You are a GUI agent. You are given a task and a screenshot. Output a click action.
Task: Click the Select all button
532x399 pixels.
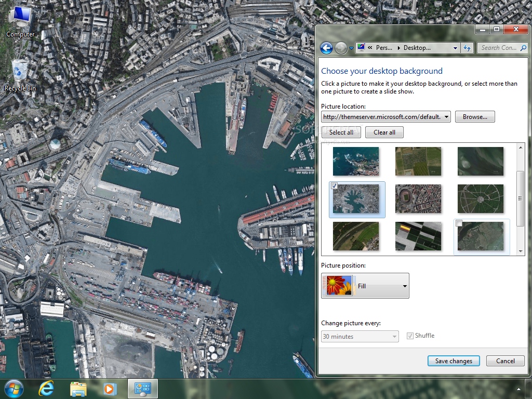point(341,132)
